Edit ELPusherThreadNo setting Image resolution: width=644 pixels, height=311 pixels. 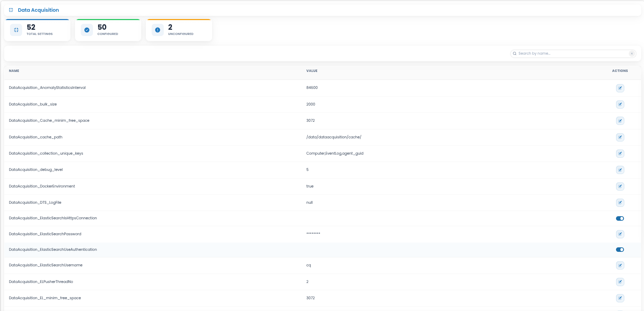point(620,282)
